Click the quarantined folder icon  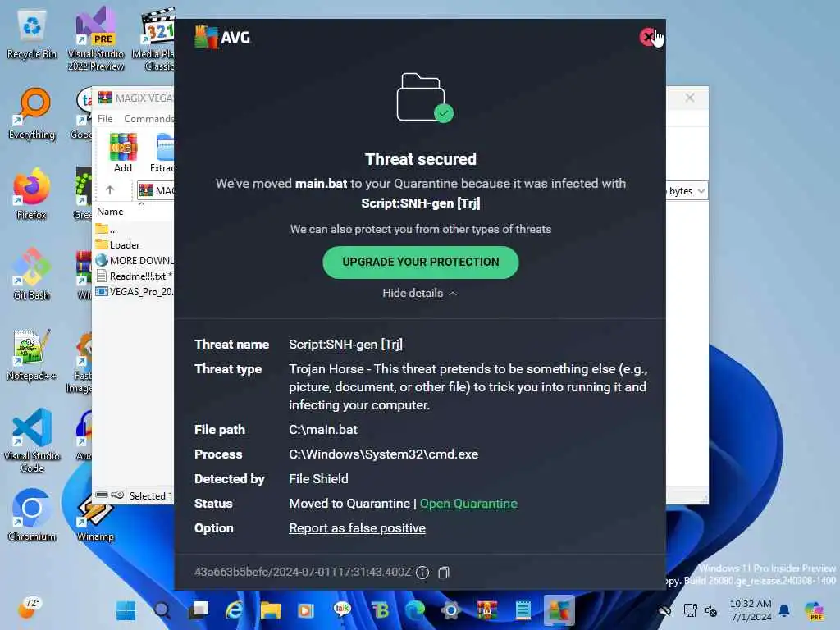(424, 98)
